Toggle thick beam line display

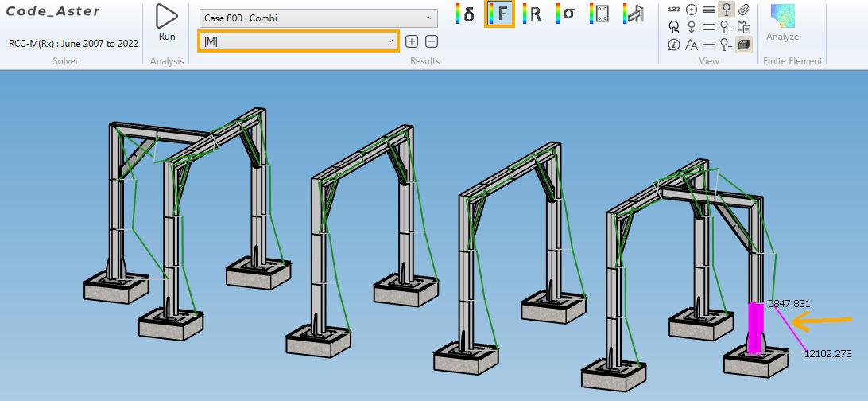click(x=709, y=10)
